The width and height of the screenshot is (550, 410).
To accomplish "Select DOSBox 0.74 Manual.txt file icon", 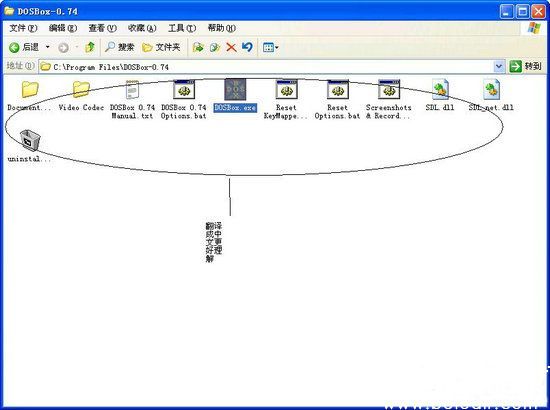I will (132, 90).
